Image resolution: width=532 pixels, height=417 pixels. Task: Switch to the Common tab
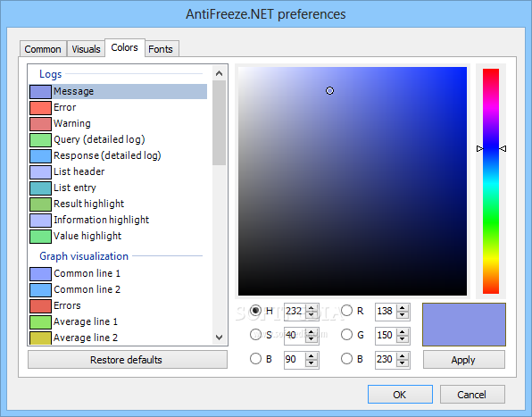click(43, 49)
